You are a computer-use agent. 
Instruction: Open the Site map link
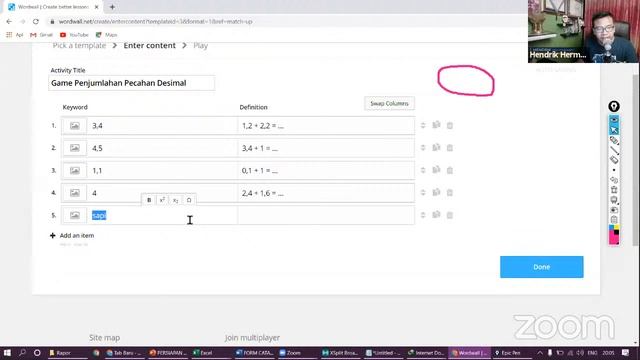point(104,338)
